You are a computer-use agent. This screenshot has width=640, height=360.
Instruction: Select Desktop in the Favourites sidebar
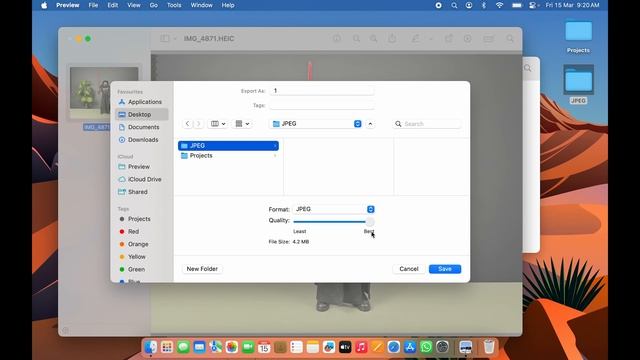point(142,114)
